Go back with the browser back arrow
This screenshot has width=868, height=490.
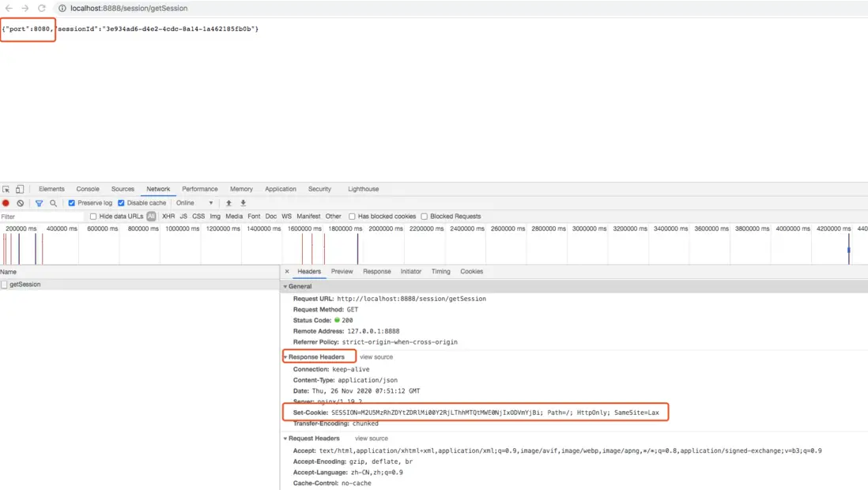tap(9, 9)
